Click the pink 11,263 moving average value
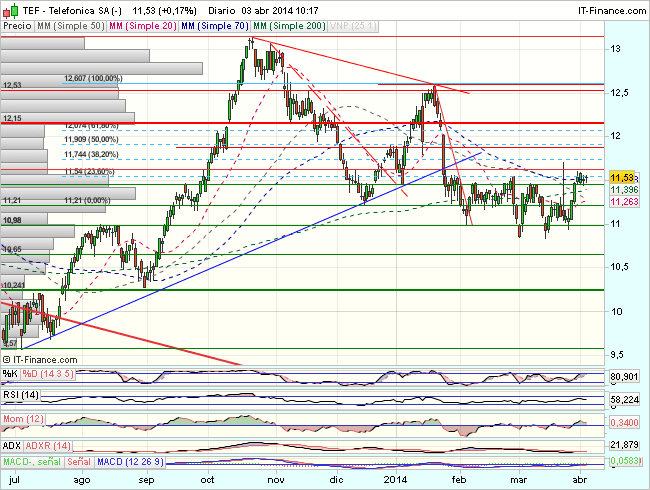The height and width of the screenshot is (490, 650). tap(624, 201)
